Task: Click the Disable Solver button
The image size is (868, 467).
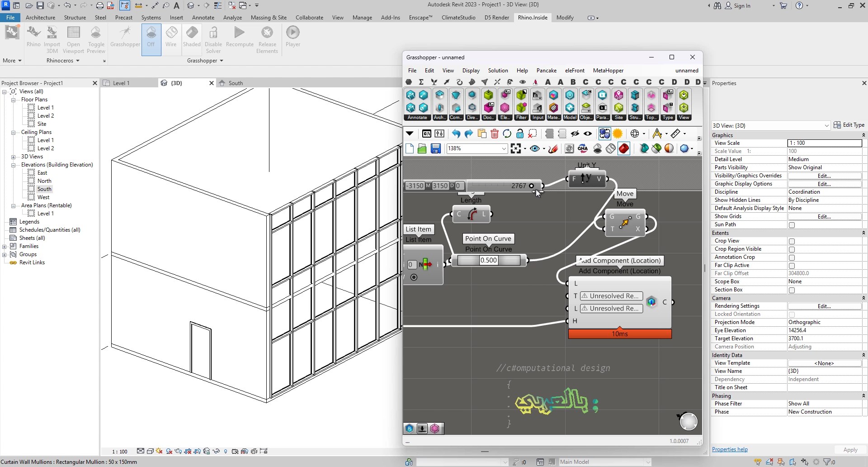Action: click(213, 39)
